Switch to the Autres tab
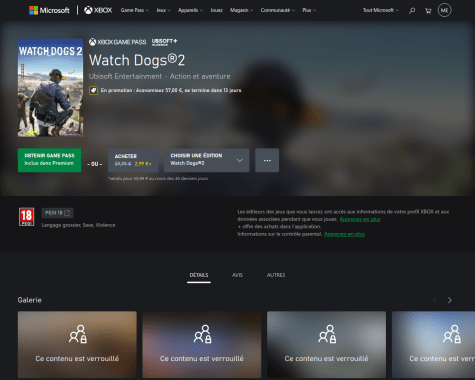The image size is (475, 380). [276, 275]
